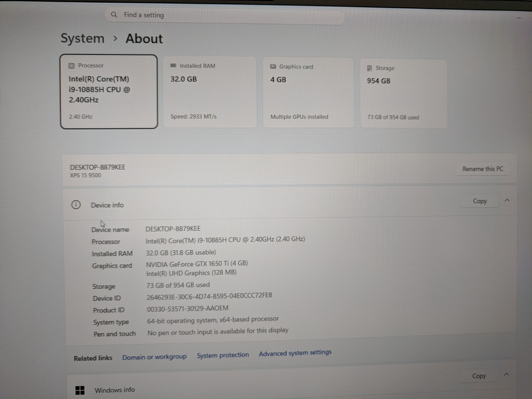This screenshot has width=532, height=399.
Task: Click 73 GB of 954 GB used card text
Action: (393, 117)
